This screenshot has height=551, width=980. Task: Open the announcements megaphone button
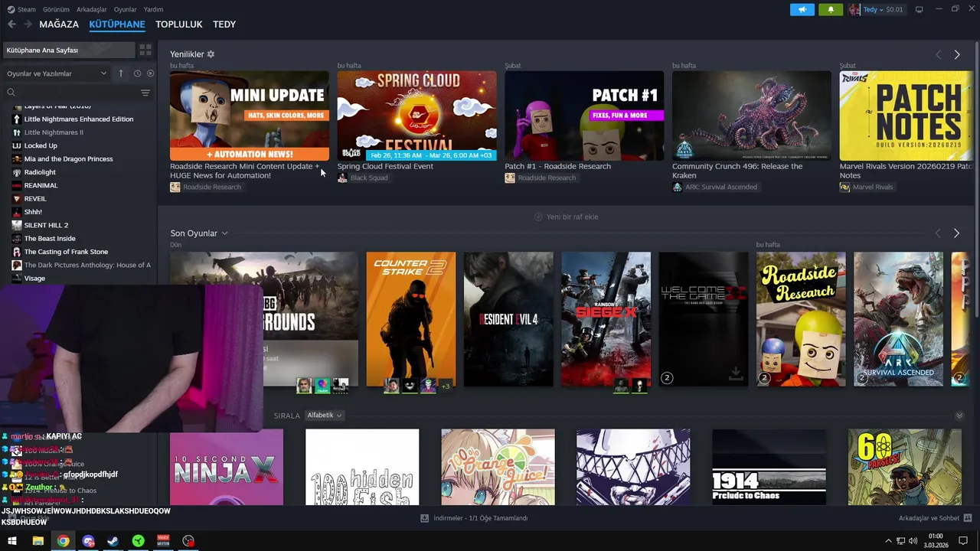[x=802, y=9]
